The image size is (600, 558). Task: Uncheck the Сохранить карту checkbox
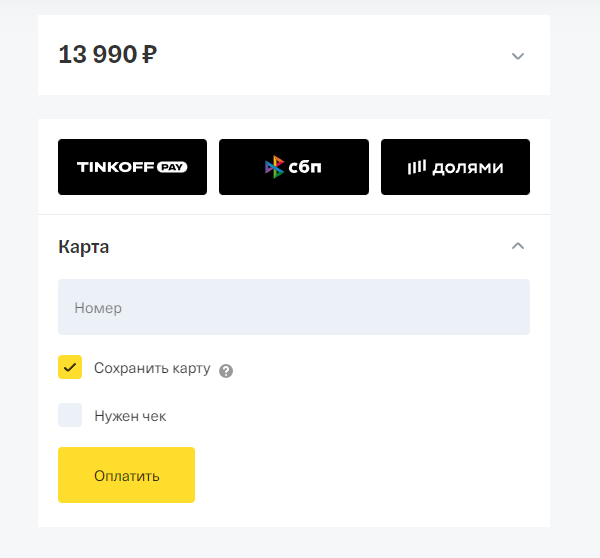[70, 367]
